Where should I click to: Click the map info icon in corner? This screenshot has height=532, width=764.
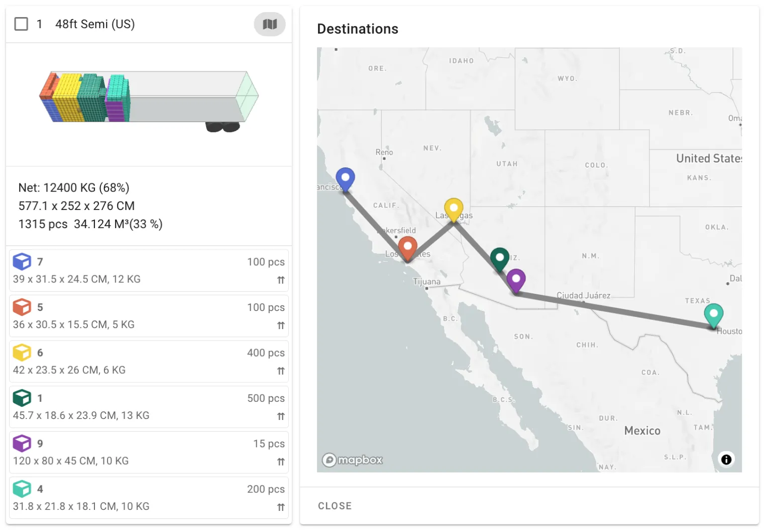[726, 459]
